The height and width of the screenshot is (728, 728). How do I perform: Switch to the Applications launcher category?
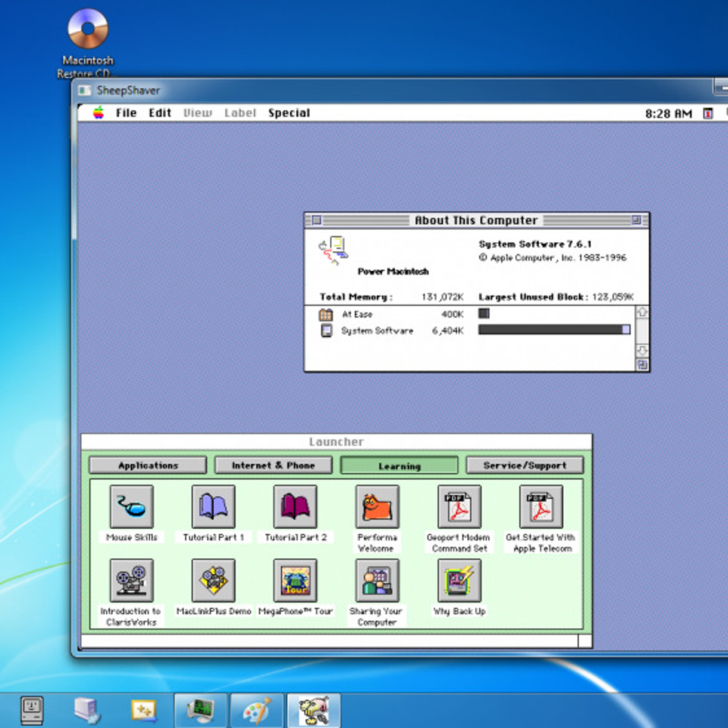[148, 465]
